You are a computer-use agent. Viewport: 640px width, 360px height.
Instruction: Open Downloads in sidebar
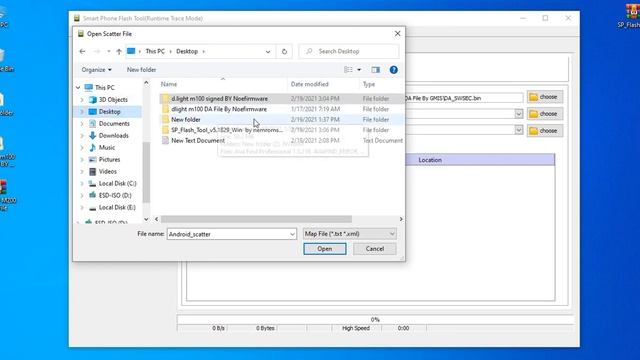click(113, 136)
